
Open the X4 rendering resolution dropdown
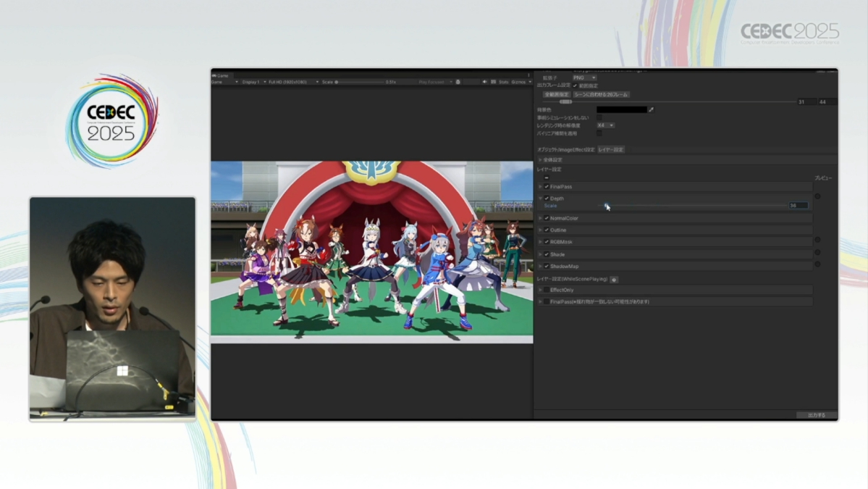click(606, 126)
